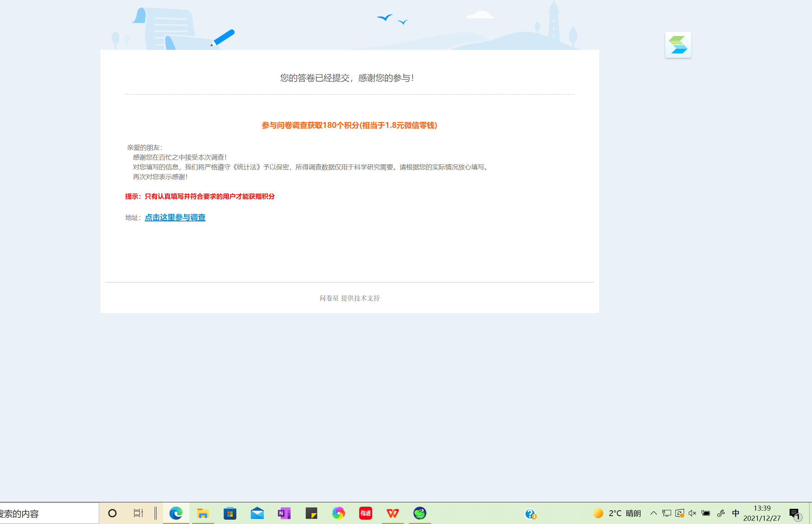This screenshot has height=524, width=812.
Task: Open Task View on the taskbar
Action: (x=138, y=513)
